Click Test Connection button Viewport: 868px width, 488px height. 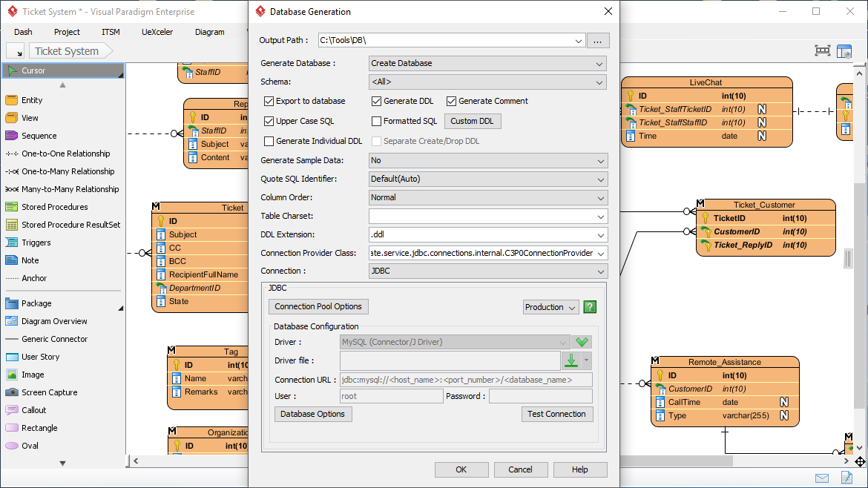click(557, 414)
